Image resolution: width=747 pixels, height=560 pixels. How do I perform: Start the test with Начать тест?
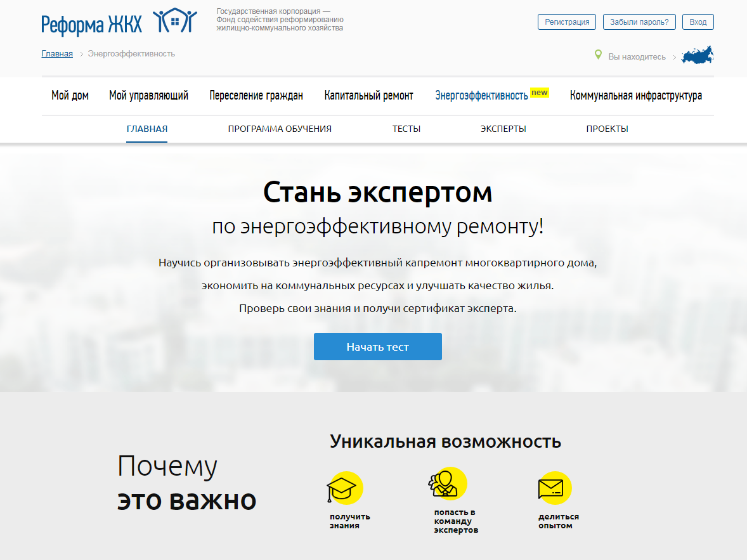click(x=377, y=347)
